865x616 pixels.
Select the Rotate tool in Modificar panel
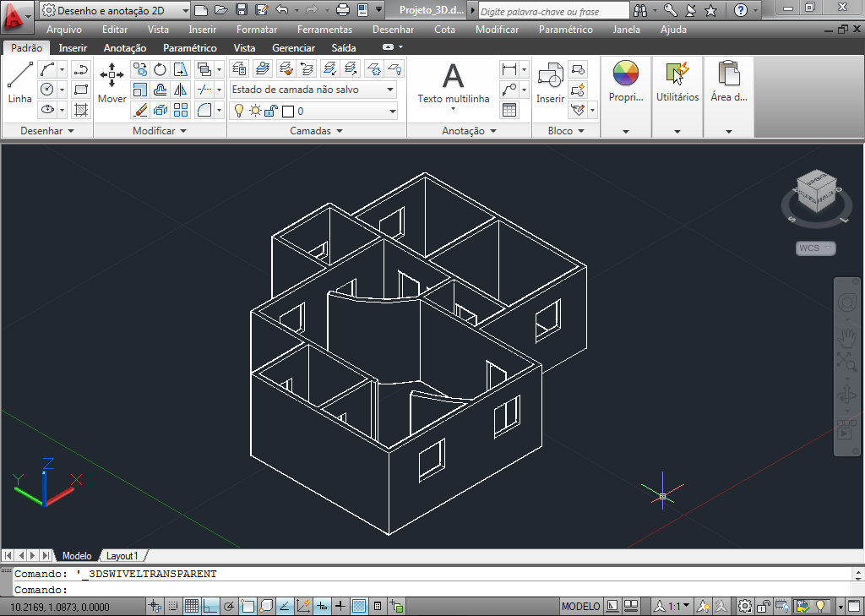(159, 69)
